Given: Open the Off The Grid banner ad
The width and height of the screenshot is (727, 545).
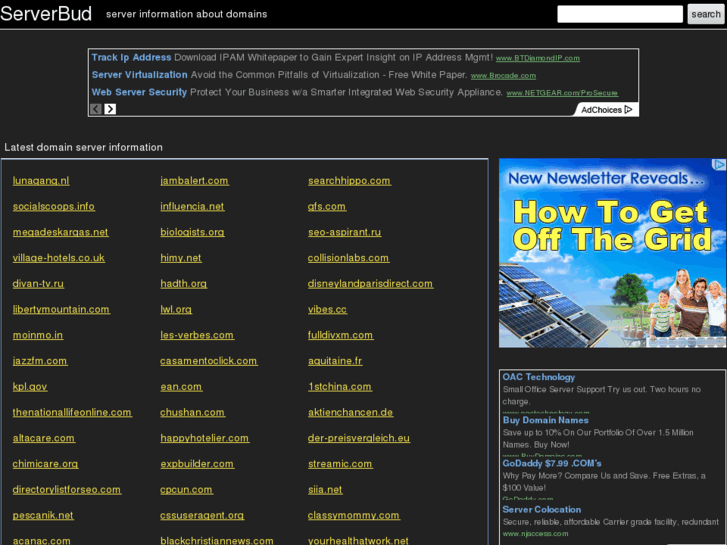Looking at the screenshot, I should (612, 253).
